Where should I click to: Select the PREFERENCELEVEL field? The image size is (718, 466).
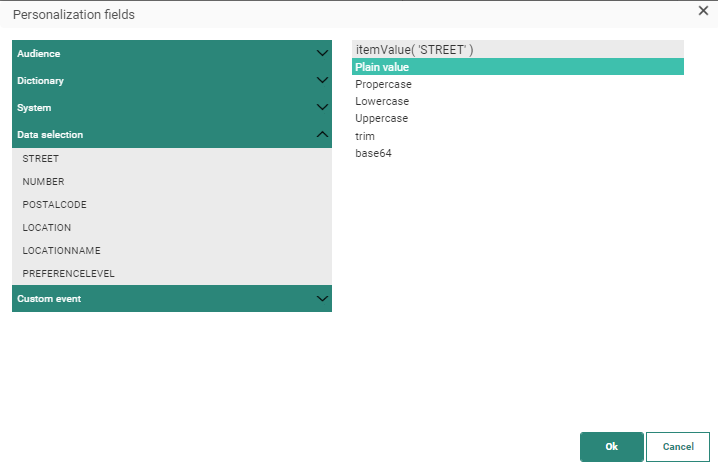click(x=68, y=273)
